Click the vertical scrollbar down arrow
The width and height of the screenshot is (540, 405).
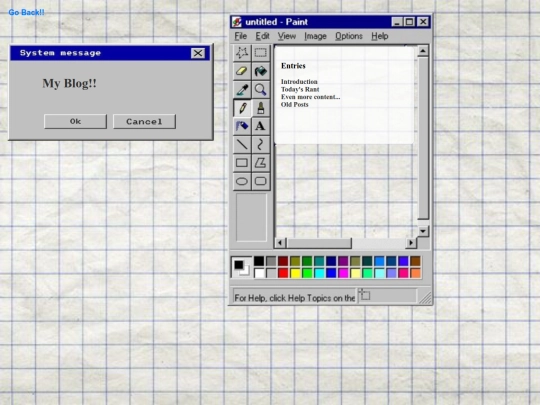pyautogui.click(x=423, y=231)
